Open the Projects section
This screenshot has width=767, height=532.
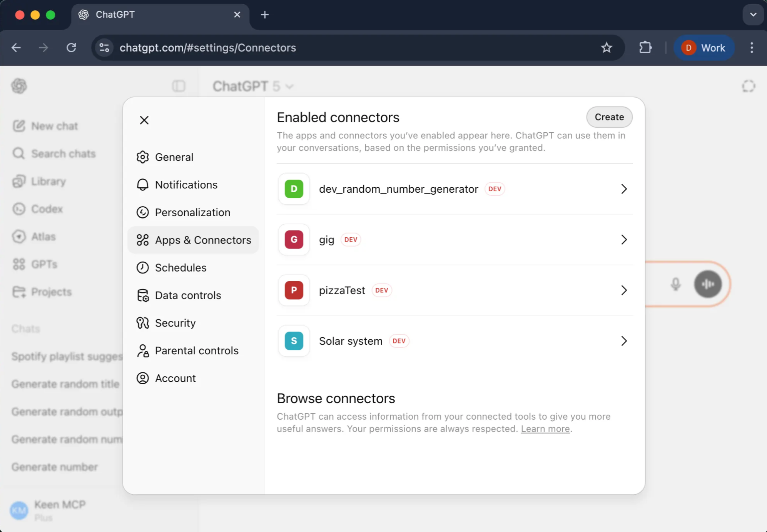[50, 292]
